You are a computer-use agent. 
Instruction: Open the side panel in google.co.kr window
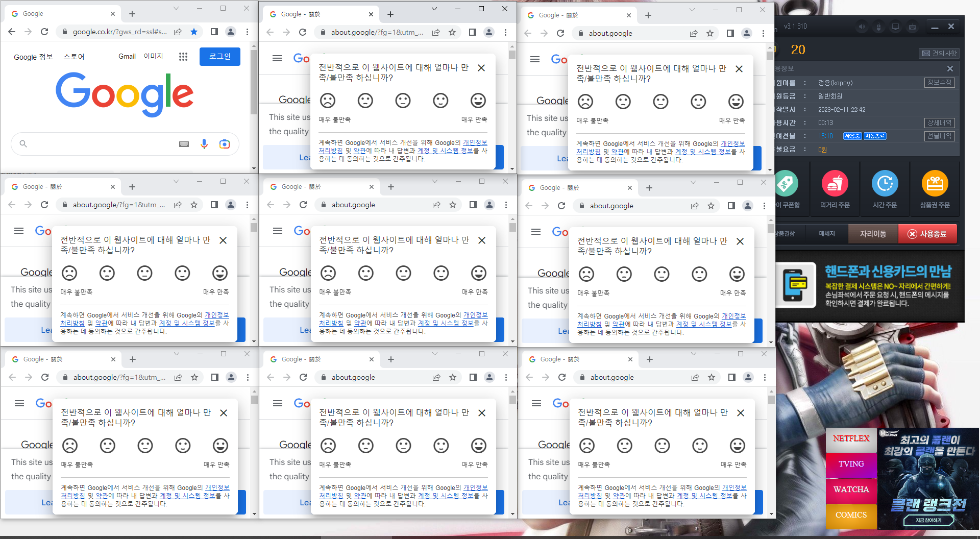(x=214, y=32)
